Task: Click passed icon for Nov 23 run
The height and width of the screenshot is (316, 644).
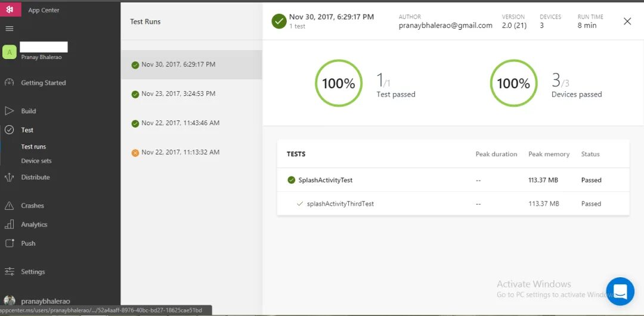Action: 135,94
